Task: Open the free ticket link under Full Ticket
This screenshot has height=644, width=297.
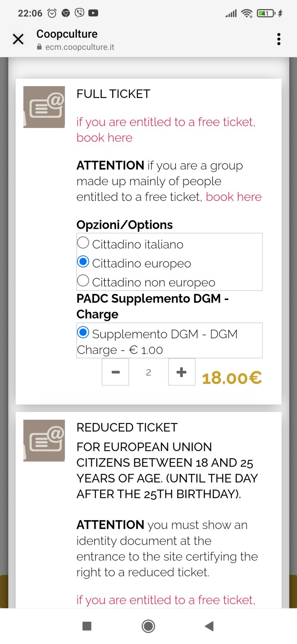Action: point(166,130)
